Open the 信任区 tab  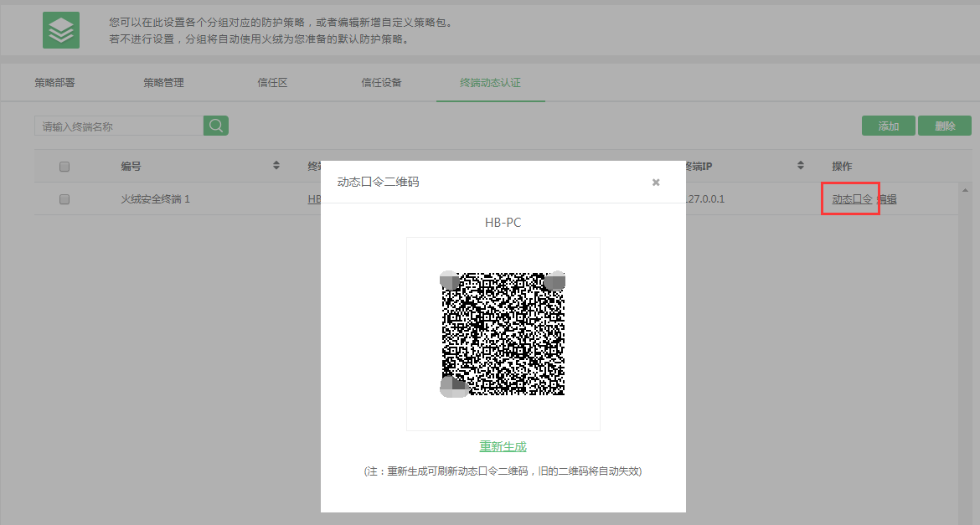point(272,83)
